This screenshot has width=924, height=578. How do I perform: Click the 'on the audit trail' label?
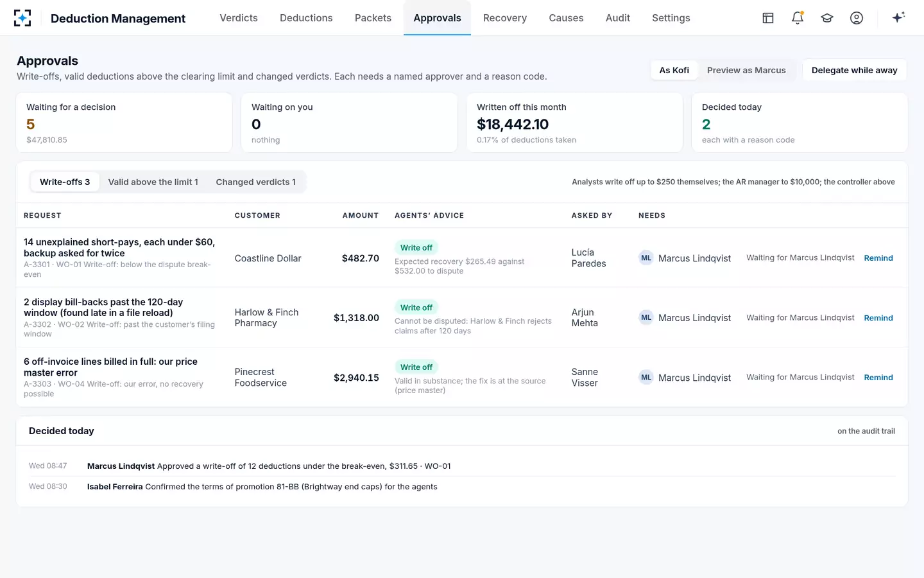pos(866,432)
